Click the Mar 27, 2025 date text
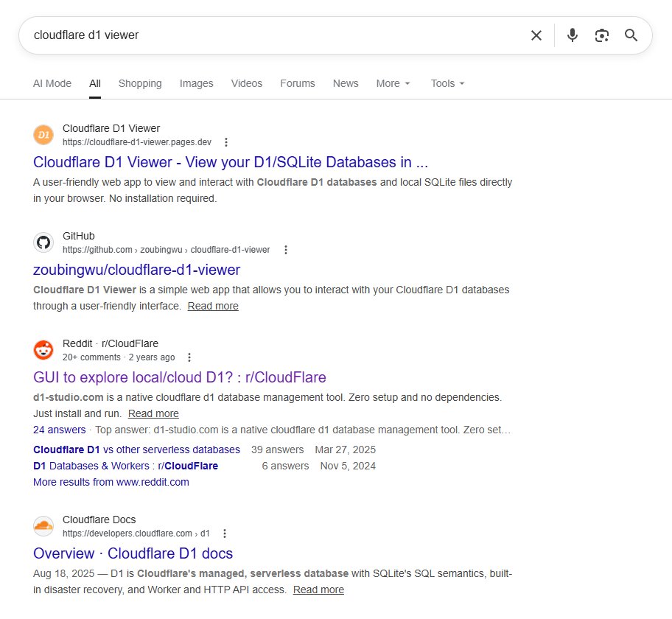The image size is (672, 619). [x=346, y=450]
